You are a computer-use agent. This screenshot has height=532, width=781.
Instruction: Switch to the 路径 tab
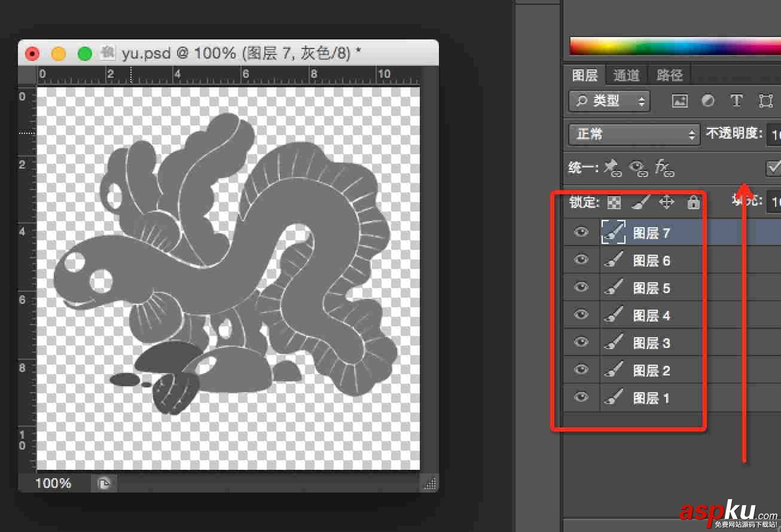[x=669, y=75]
